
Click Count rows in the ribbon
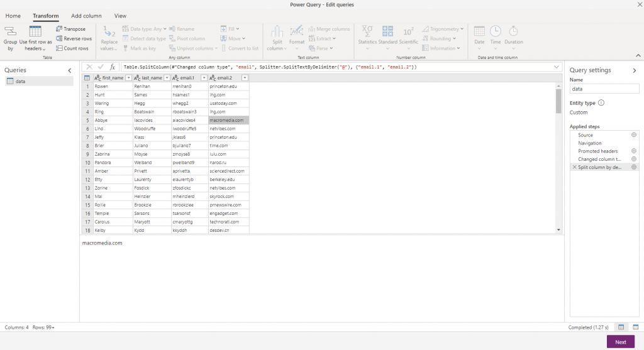pos(72,48)
